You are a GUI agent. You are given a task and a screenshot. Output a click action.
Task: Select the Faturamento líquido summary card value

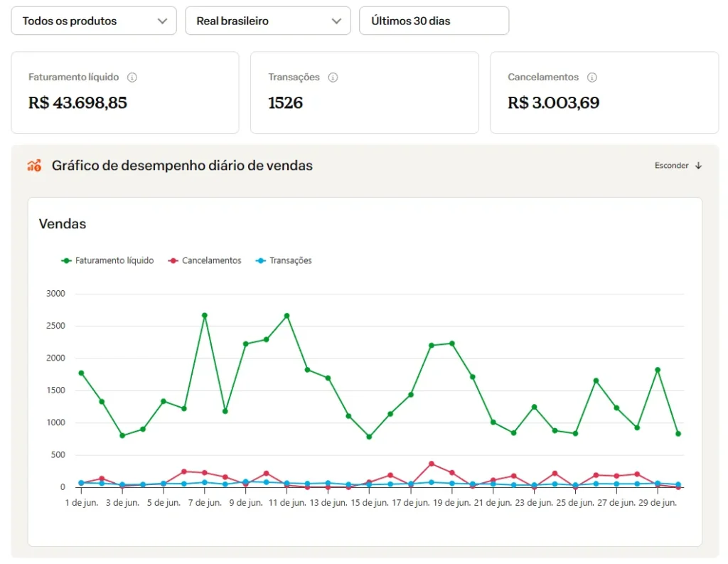coord(77,103)
